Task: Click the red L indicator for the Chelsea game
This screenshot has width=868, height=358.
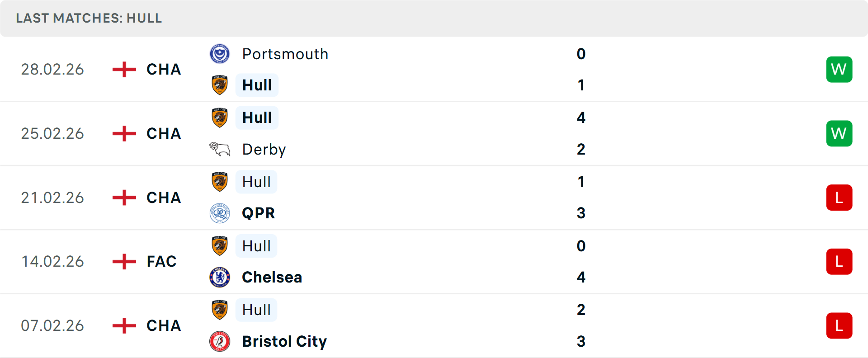Action: point(840,261)
